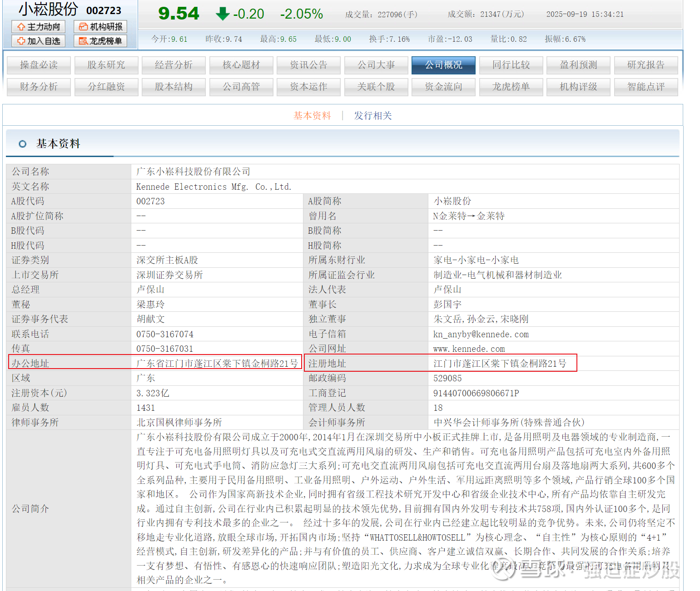Select the 核心题材 tab

[241, 65]
